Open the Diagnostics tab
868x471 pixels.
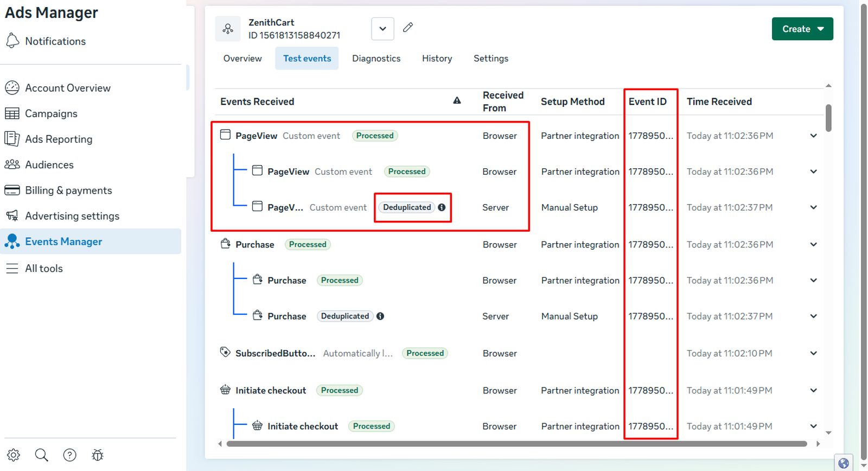coord(376,58)
